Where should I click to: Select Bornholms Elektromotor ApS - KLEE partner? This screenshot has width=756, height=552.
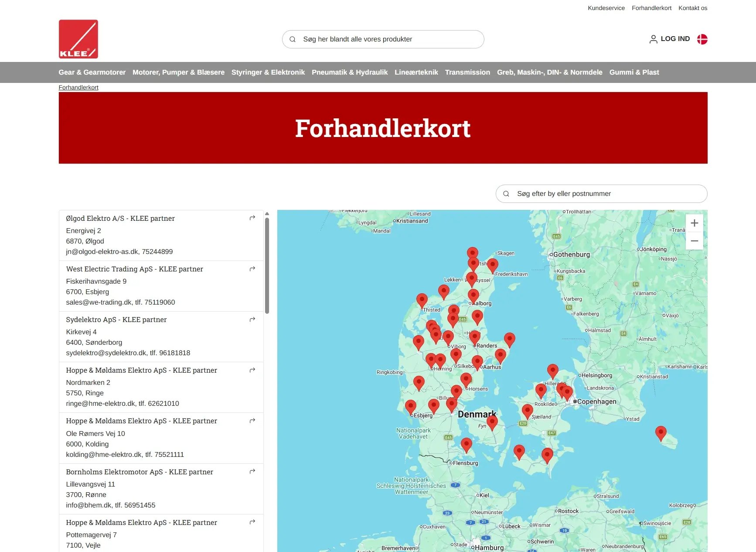(140, 472)
